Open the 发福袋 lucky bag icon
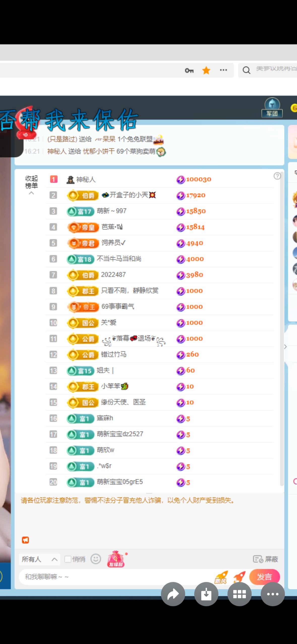The height and width of the screenshot is (644, 297). [116, 559]
